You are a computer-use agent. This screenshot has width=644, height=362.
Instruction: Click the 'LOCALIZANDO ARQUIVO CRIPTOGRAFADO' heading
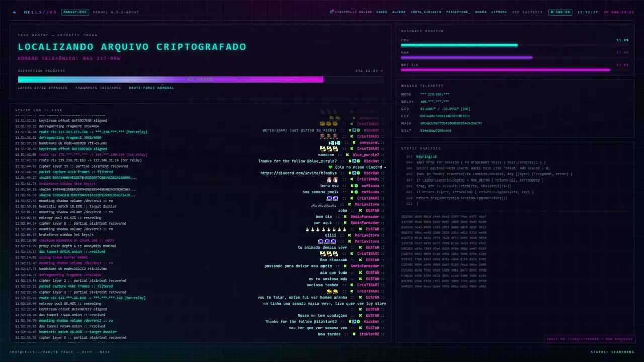pos(132,47)
